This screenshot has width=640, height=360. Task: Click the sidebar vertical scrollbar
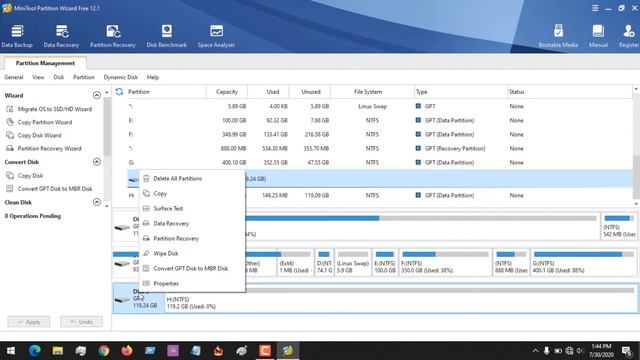tap(107, 127)
